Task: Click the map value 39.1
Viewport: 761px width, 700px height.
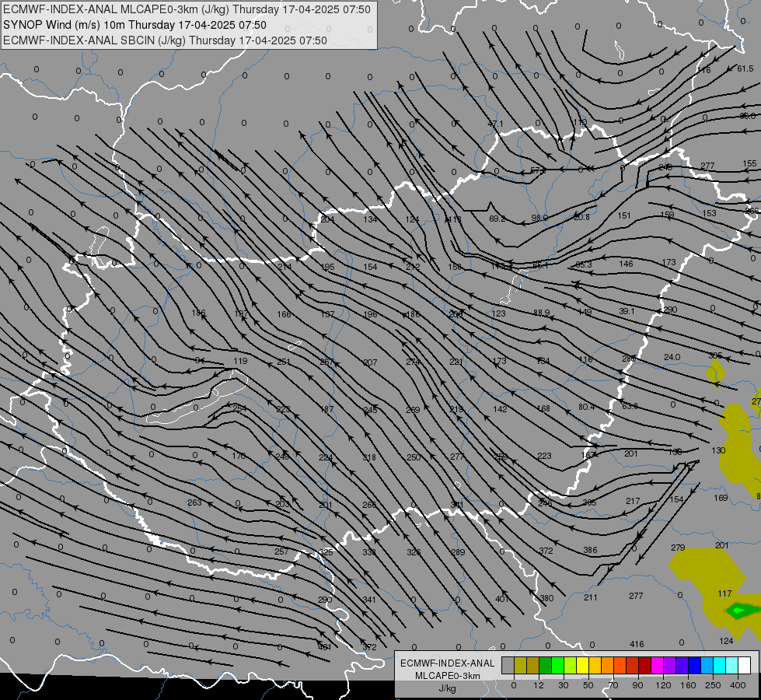Action: (627, 311)
